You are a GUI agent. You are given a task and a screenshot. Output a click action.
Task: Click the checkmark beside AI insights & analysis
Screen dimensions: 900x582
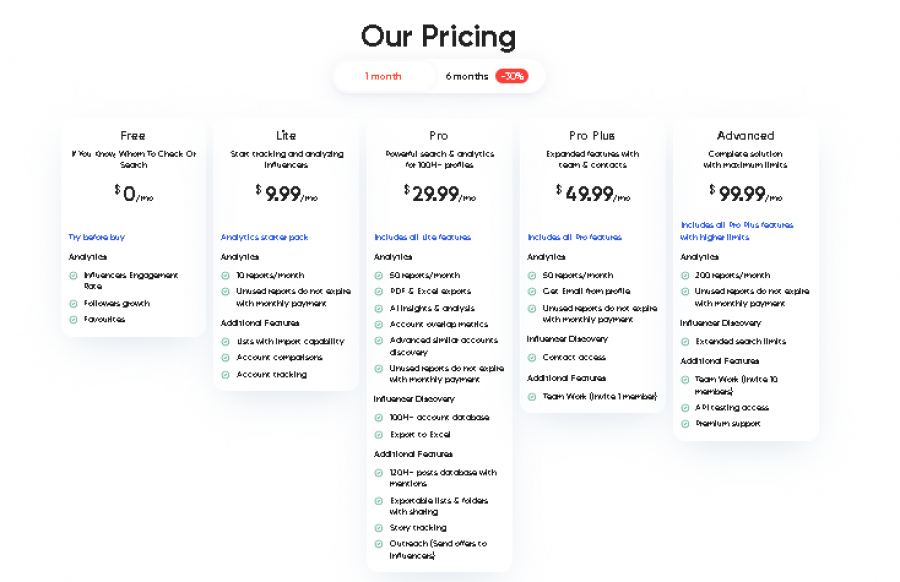[378, 308]
